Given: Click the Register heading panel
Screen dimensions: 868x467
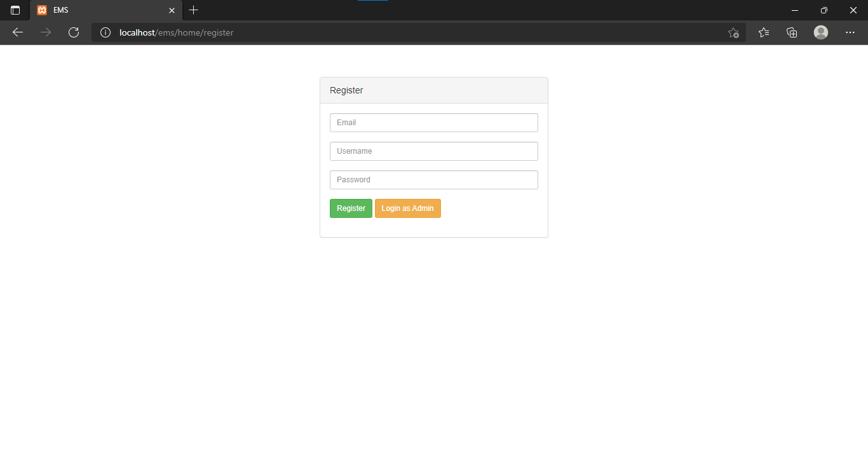Looking at the screenshot, I should tap(434, 90).
